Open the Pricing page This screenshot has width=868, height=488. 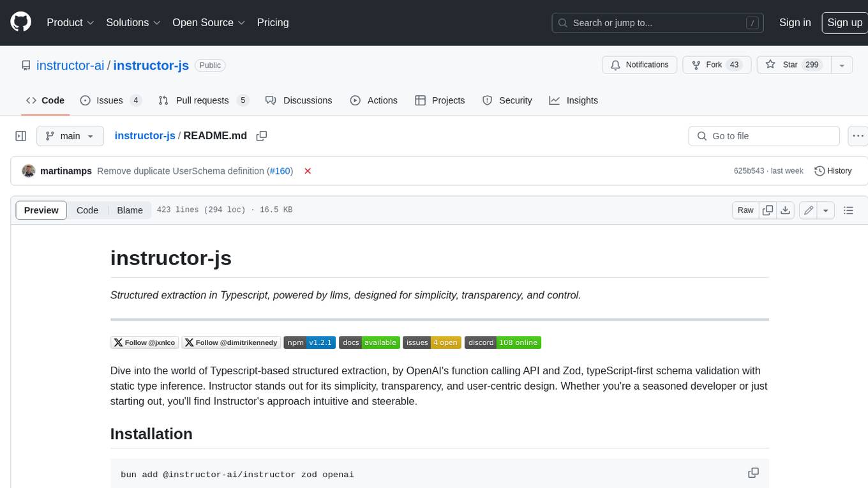pyautogui.click(x=273, y=22)
